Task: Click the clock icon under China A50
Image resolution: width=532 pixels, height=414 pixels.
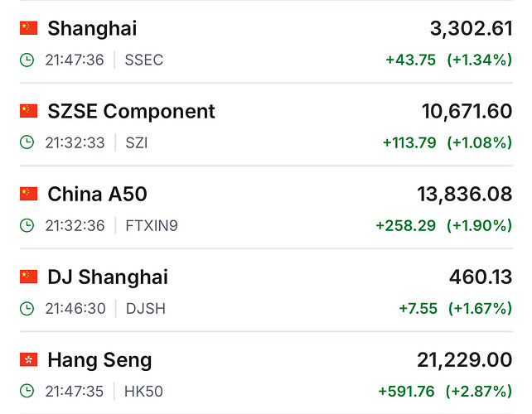Action: pyautogui.click(x=27, y=225)
